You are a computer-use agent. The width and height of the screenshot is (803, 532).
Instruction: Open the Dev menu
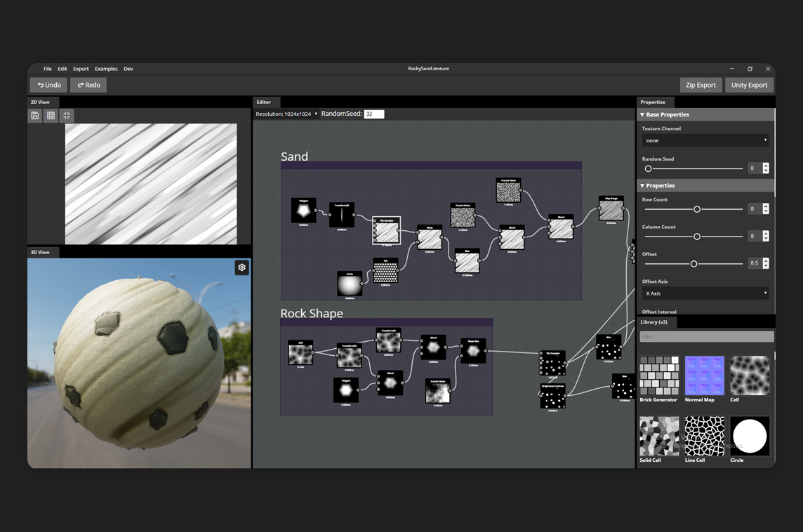pos(128,69)
